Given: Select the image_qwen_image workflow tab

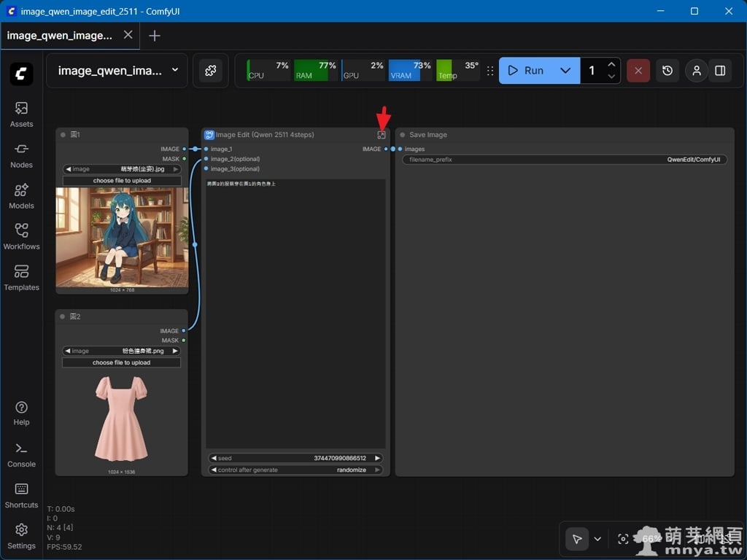Looking at the screenshot, I should [60, 35].
